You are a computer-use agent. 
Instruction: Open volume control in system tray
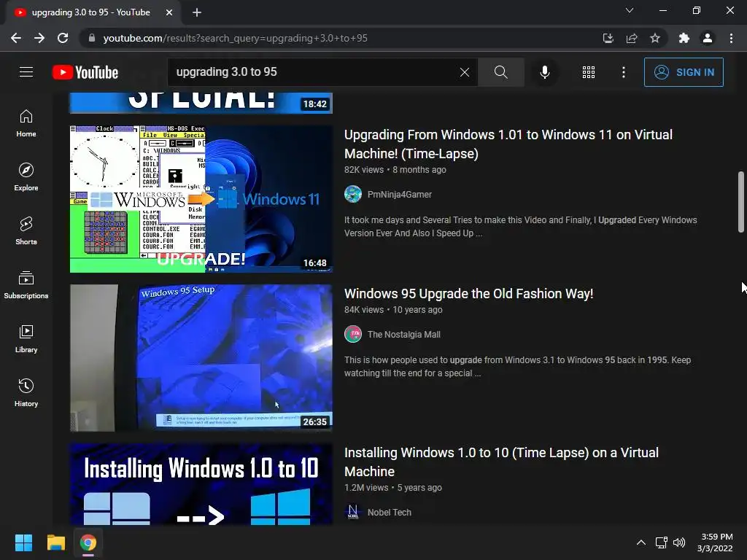click(x=679, y=542)
